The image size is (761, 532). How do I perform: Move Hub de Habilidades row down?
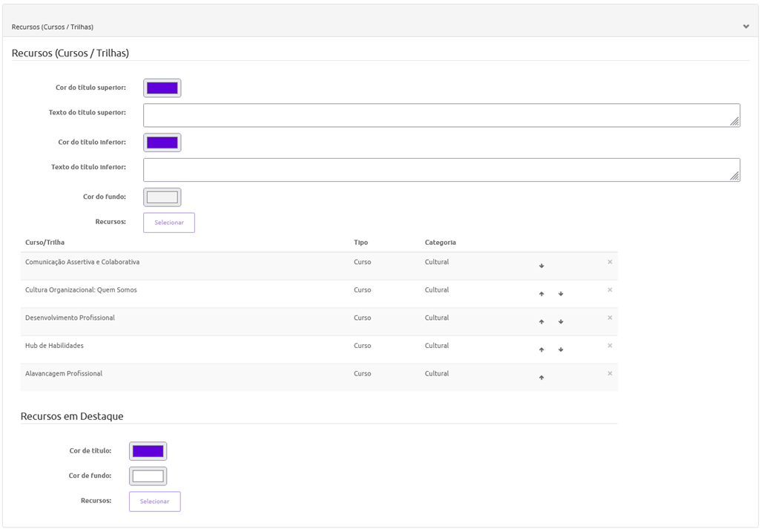[561, 349]
